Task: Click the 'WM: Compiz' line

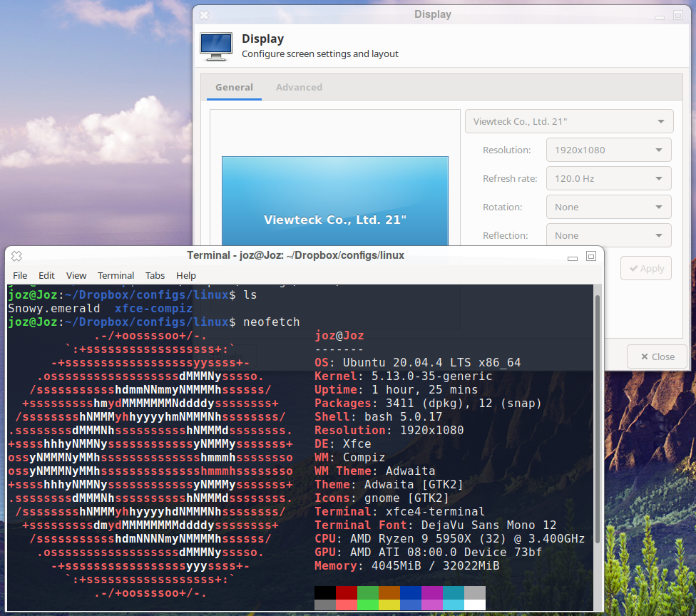Action: tap(349, 458)
